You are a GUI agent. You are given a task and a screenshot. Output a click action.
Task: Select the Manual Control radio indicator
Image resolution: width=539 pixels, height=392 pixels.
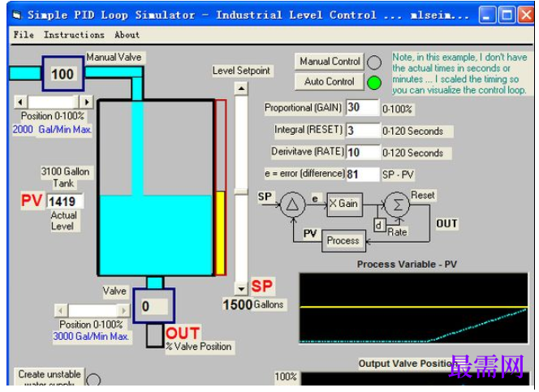(374, 62)
